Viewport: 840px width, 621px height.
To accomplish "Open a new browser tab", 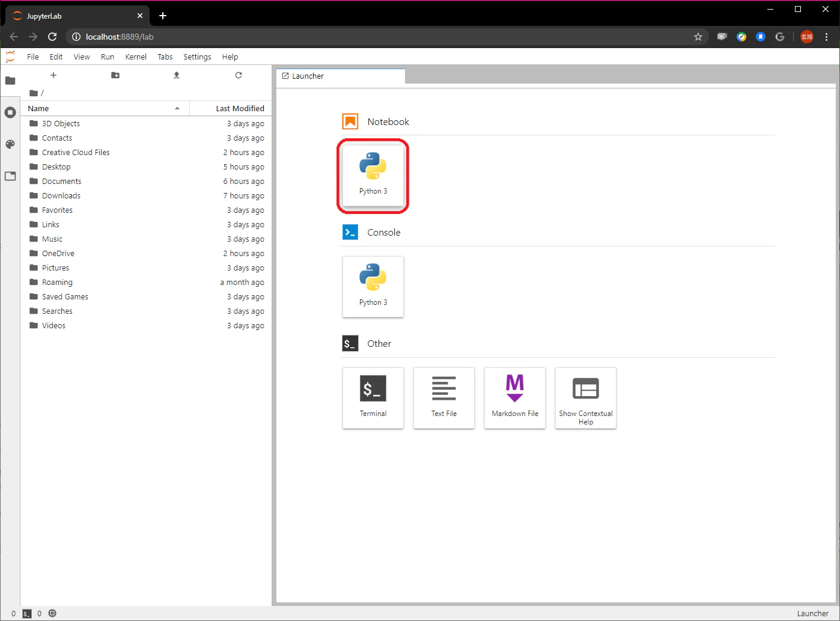I will 163,16.
